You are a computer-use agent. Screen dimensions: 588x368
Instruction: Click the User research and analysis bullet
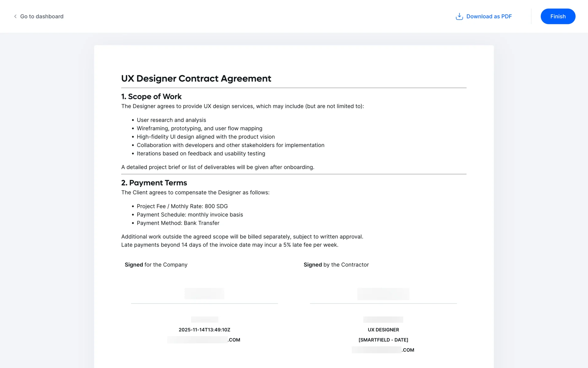click(x=171, y=120)
